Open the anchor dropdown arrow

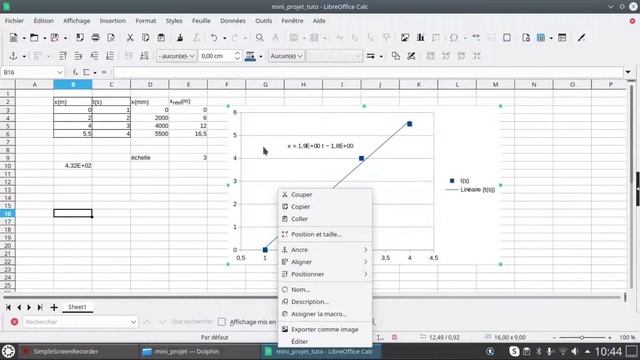pyautogui.click(x=24, y=56)
